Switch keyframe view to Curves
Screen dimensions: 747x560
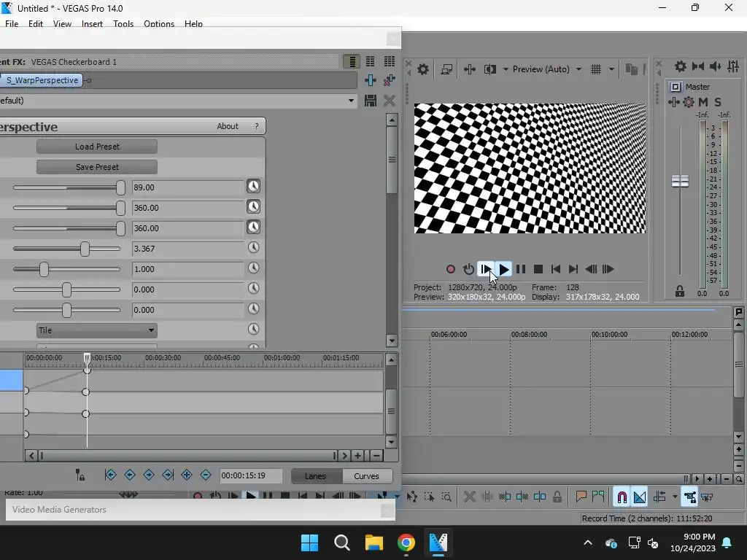click(366, 476)
